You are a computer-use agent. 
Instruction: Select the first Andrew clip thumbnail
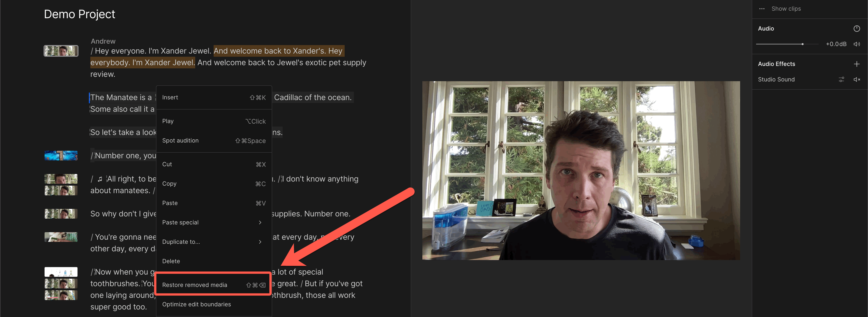[x=61, y=51]
